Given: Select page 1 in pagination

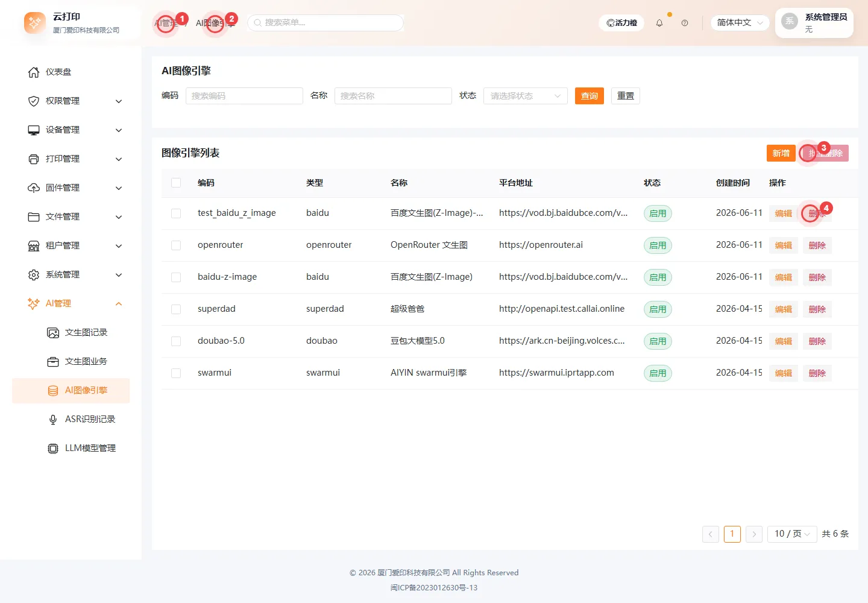Looking at the screenshot, I should click(732, 534).
